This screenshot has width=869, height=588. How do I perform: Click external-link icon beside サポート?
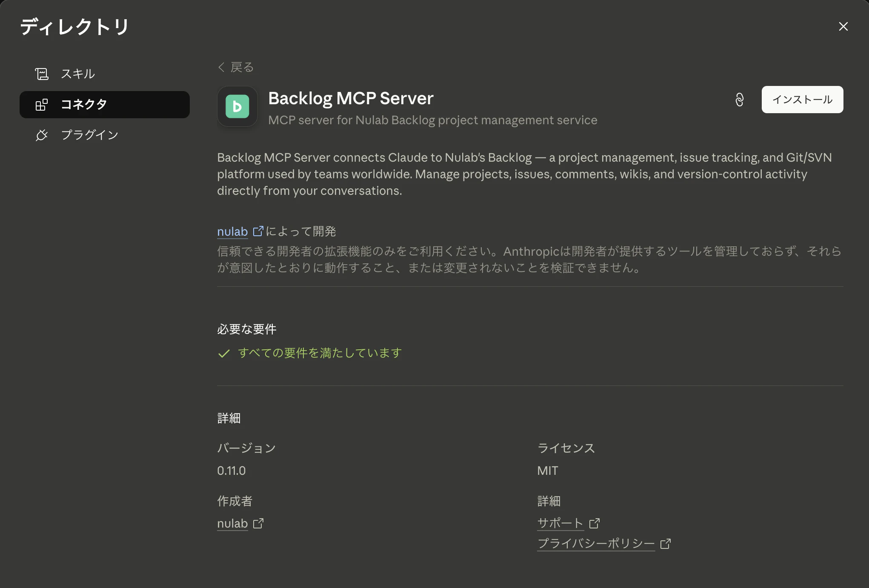point(595,523)
